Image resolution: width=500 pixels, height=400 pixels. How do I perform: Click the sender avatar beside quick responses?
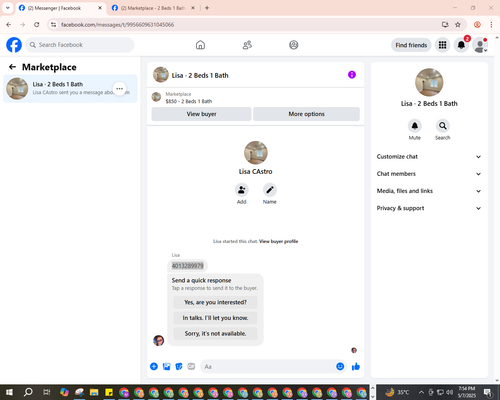(x=159, y=340)
